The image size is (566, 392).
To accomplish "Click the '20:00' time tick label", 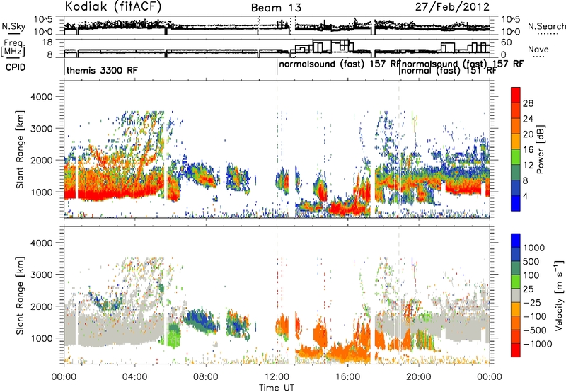I will pos(418,377).
